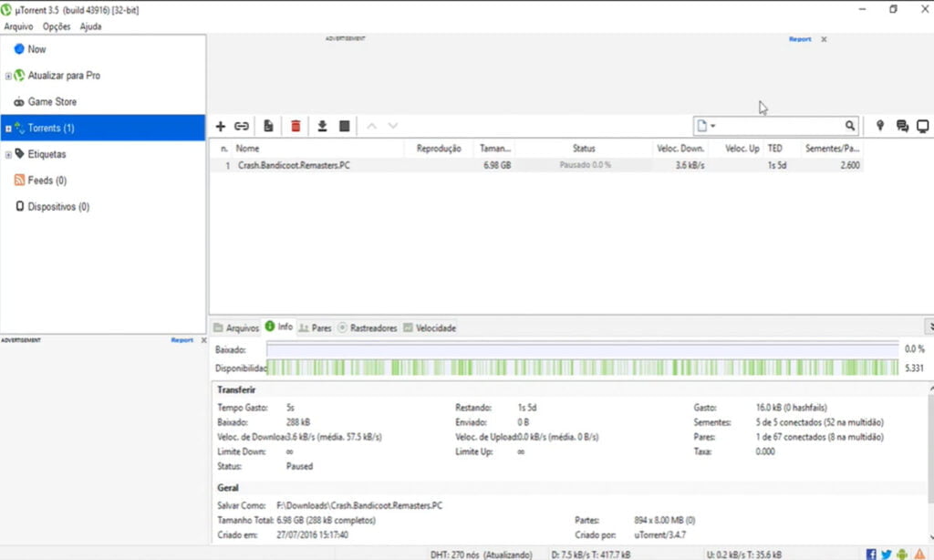Open the remote monitor icon
The width and height of the screenshot is (934, 560).
tap(923, 126)
